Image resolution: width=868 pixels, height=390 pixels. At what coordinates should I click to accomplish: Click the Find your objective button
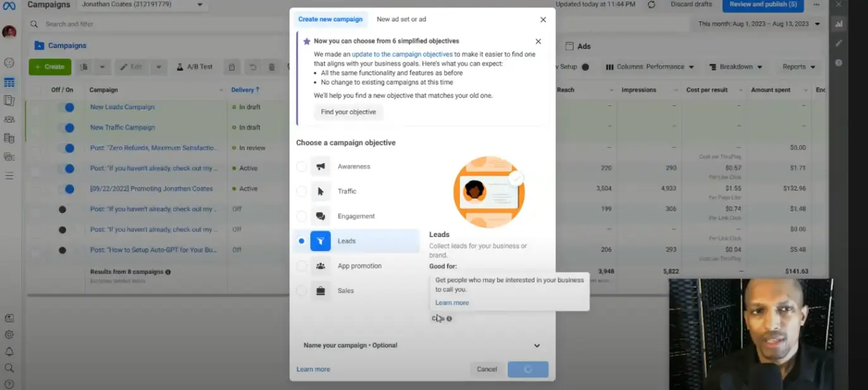(348, 112)
